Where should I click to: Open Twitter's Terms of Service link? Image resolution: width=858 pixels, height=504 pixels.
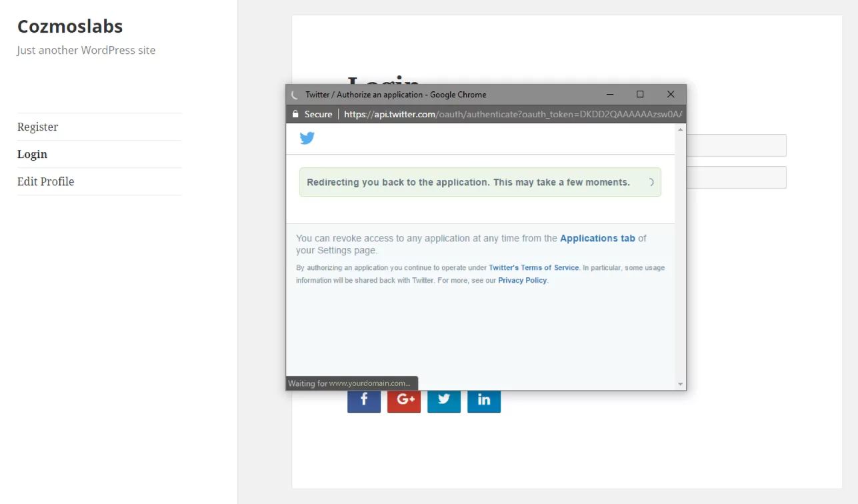(534, 267)
